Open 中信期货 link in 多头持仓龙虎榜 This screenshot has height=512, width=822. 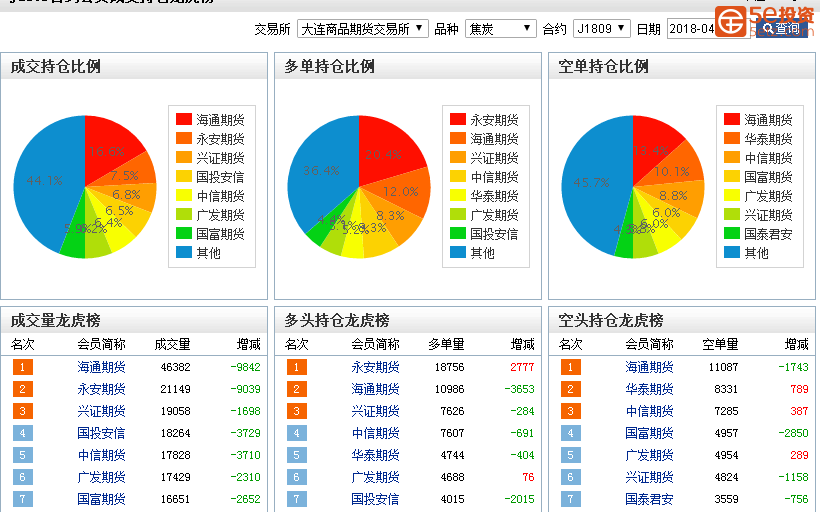(x=375, y=433)
